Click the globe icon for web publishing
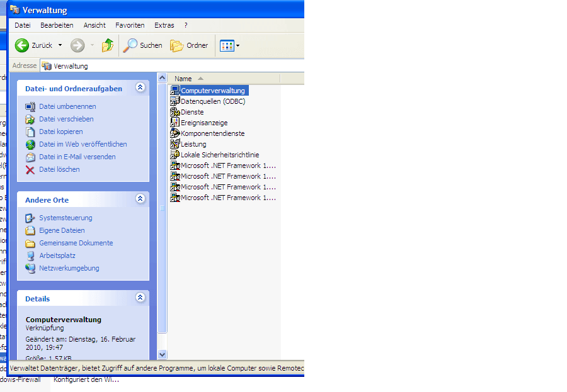Image resolution: width=567 pixels, height=392 pixels. click(x=30, y=145)
